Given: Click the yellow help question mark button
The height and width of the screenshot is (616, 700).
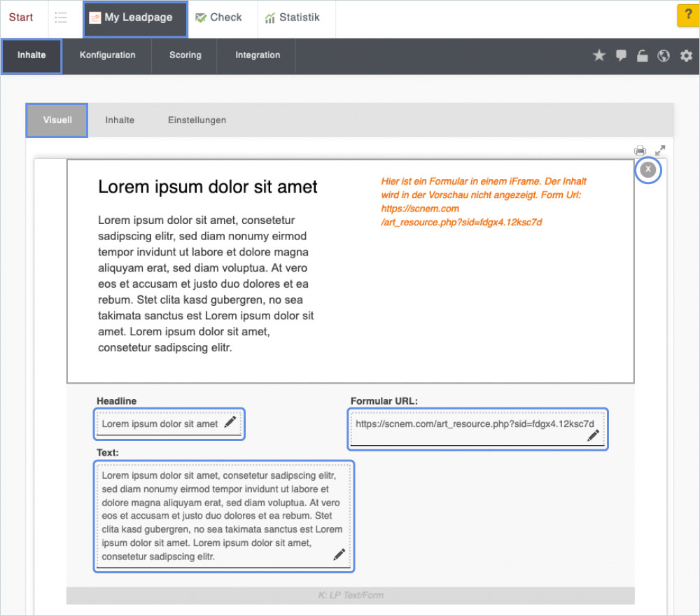Looking at the screenshot, I should click(688, 15).
